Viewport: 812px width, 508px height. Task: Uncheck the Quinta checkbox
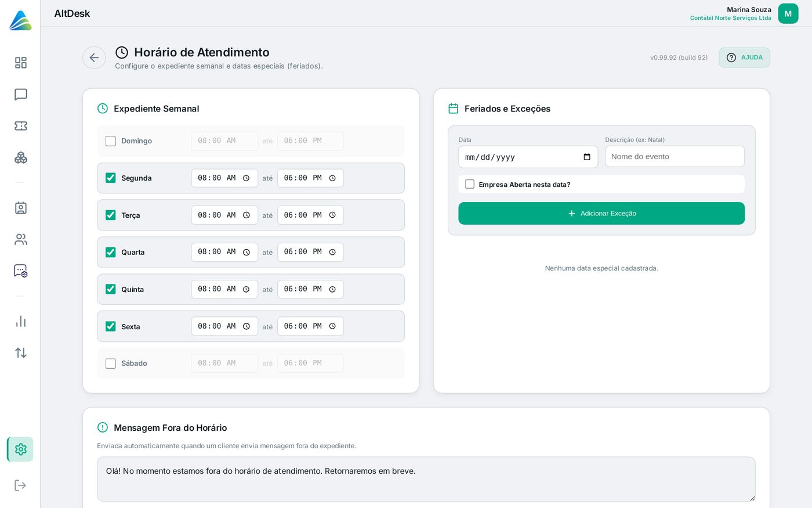click(111, 289)
